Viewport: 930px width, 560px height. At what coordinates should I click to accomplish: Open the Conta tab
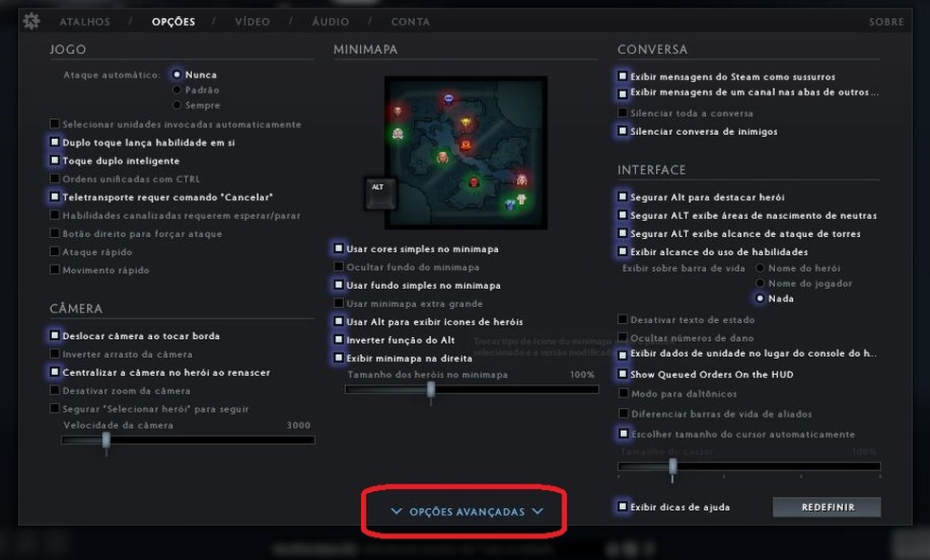click(410, 22)
